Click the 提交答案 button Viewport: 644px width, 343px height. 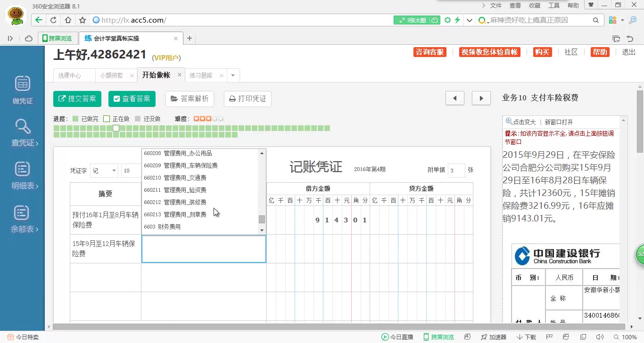point(77,98)
